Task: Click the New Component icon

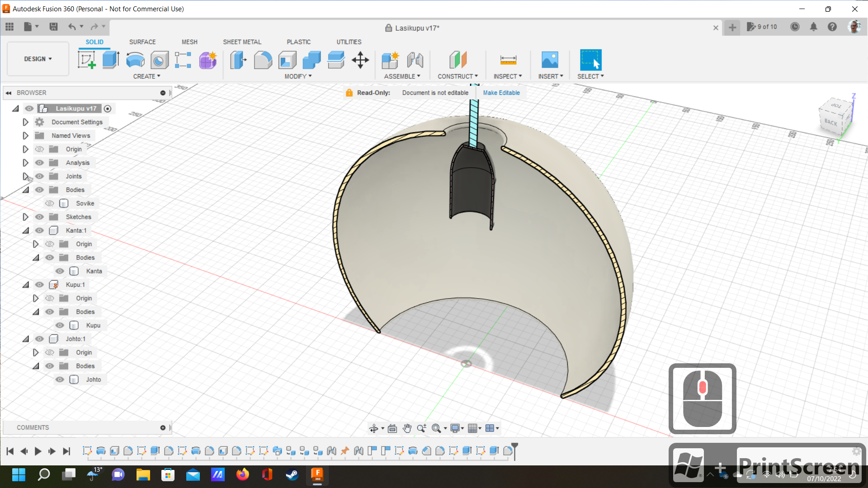Action: [390, 60]
